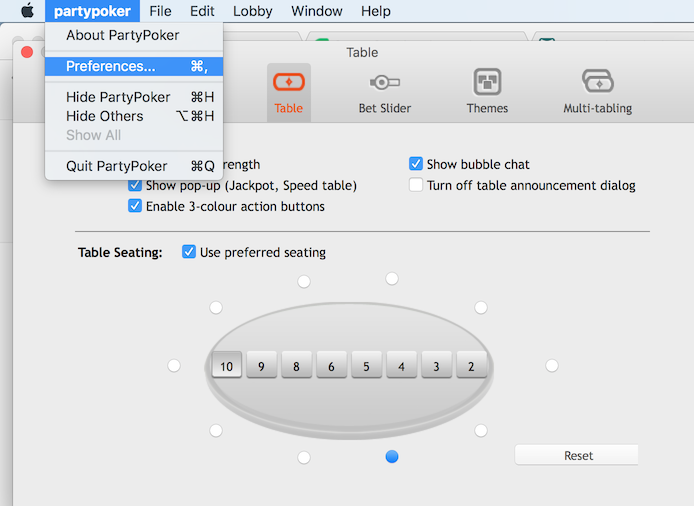The image size is (694, 506).
Task: Open the Multi-tabling preferences tab
Action: pyautogui.click(x=598, y=92)
